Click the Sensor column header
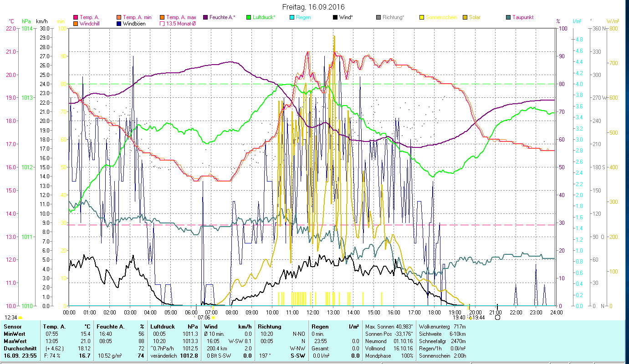This screenshot has height=364, width=629. 12,327
